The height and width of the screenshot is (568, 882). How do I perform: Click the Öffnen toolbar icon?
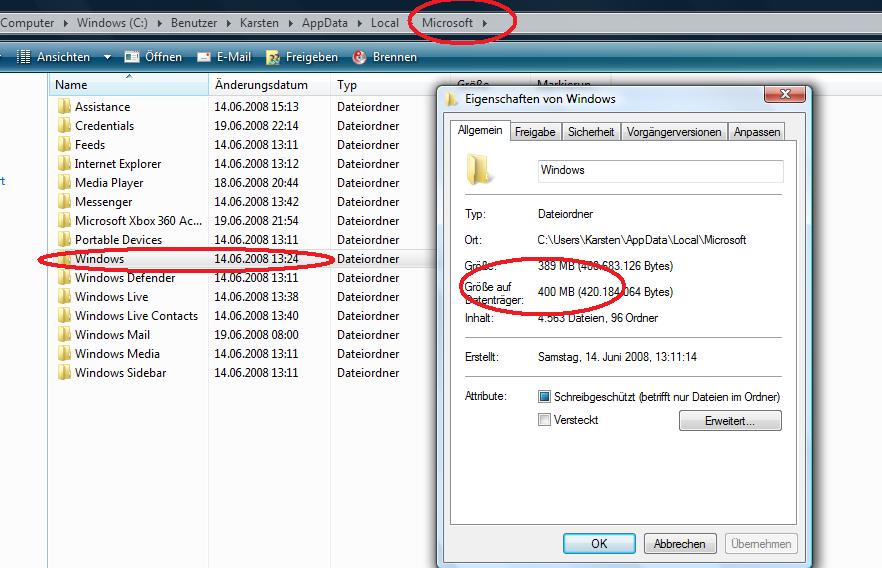(132, 57)
